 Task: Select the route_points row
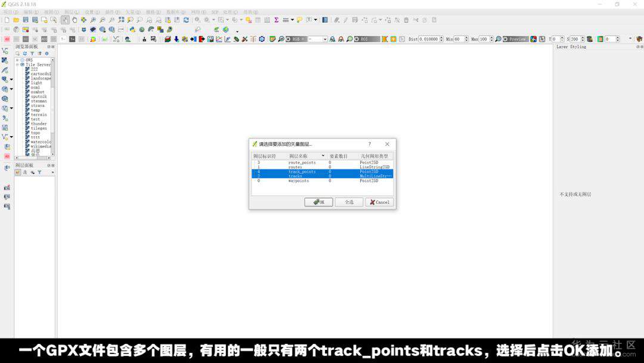tap(323, 163)
